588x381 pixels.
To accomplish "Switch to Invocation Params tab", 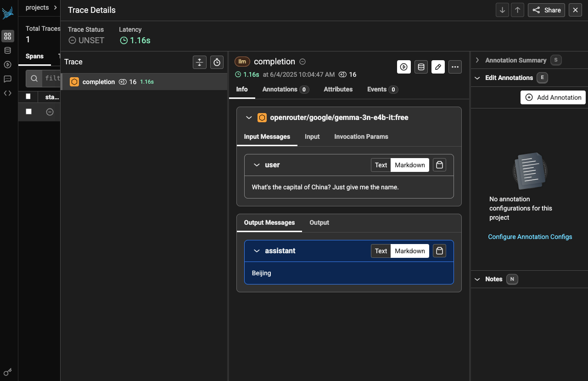I will pyautogui.click(x=361, y=136).
